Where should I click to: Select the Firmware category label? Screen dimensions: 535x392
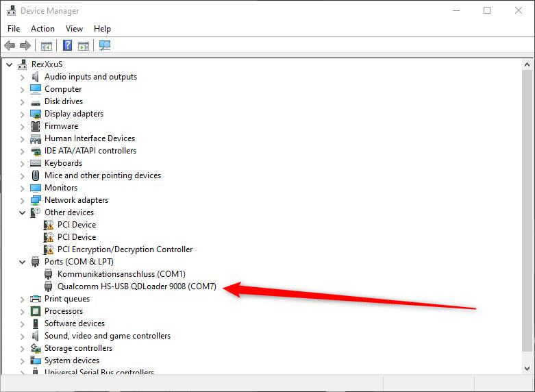(62, 126)
